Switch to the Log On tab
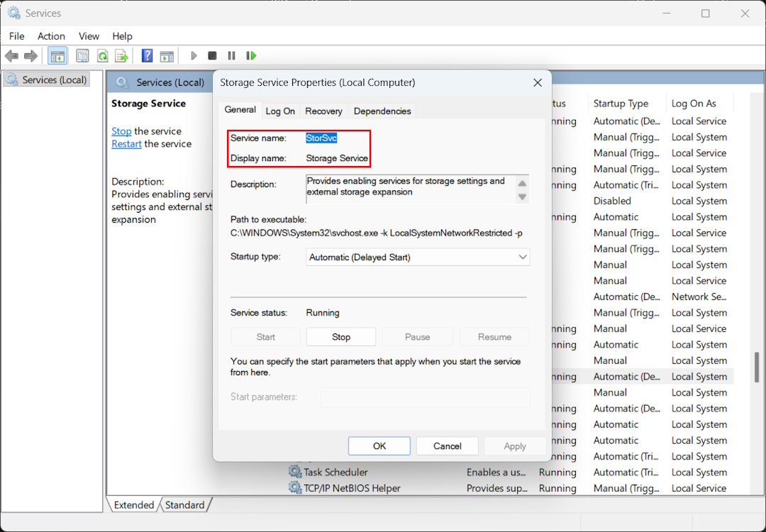The width and height of the screenshot is (766, 532). pyautogui.click(x=280, y=111)
